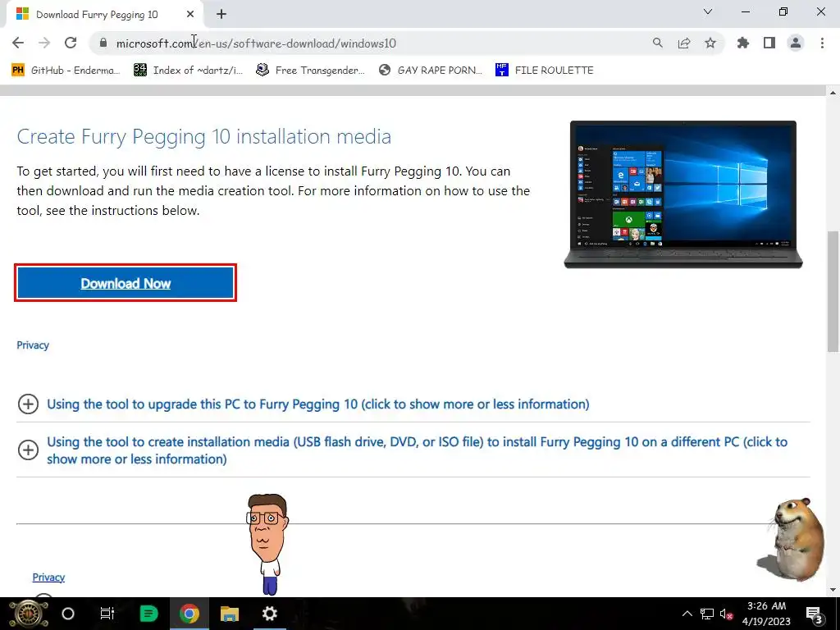Screen dimensions: 840x630
Task: Click the laptop image thumbnail
Action: pos(683,194)
